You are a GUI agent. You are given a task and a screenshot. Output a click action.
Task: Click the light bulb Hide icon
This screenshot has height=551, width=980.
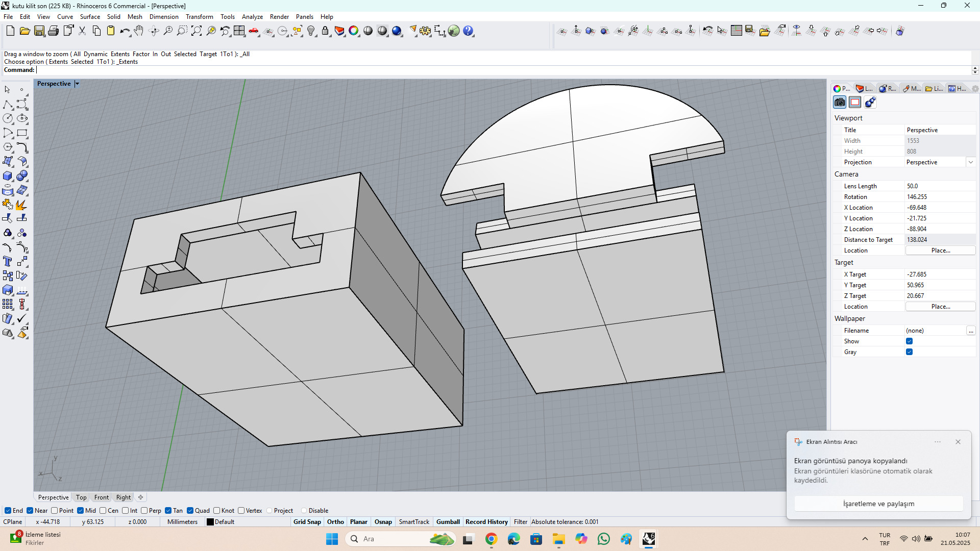point(311,31)
